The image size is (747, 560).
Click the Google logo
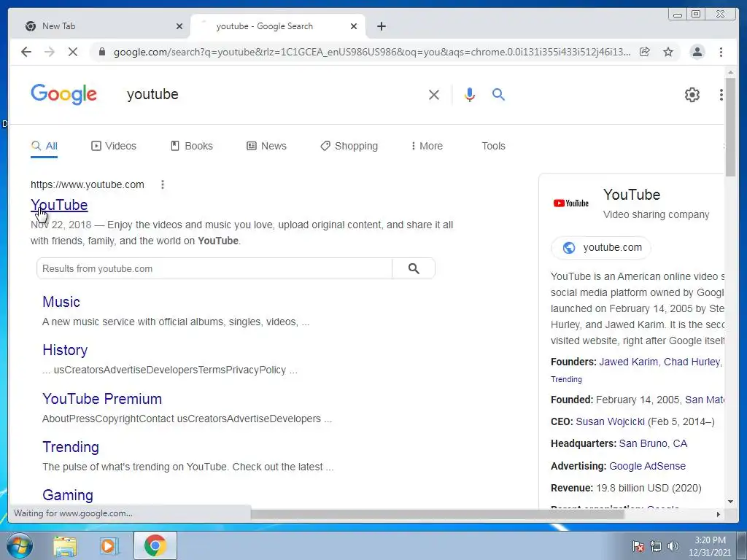[64, 94]
